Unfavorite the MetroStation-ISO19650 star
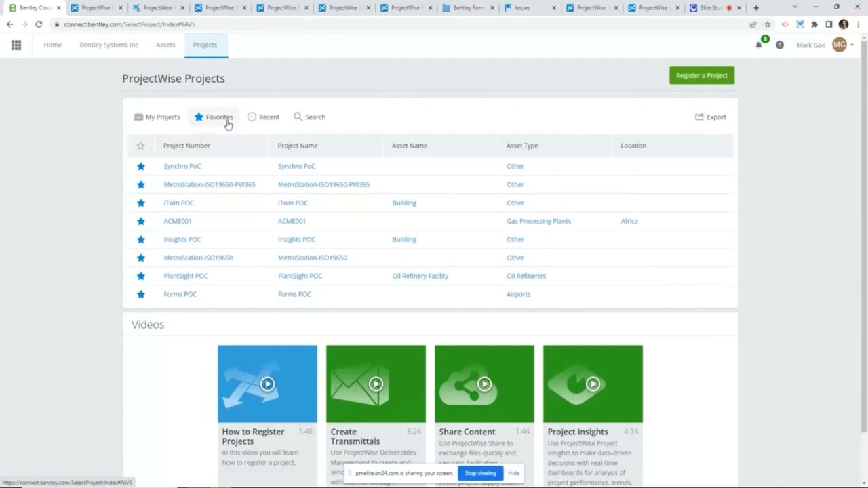The height and width of the screenshot is (488, 868). click(x=141, y=258)
